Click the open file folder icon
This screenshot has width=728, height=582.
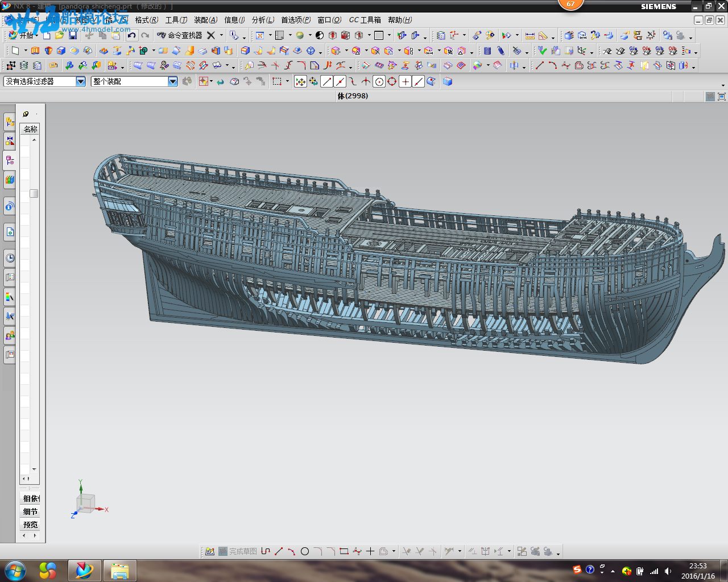(59, 35)
